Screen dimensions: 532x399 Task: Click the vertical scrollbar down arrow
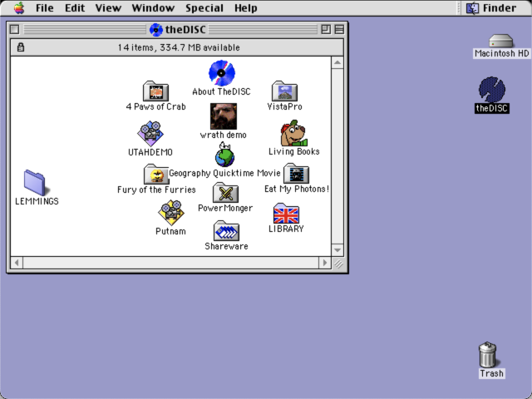click(337, 250)
